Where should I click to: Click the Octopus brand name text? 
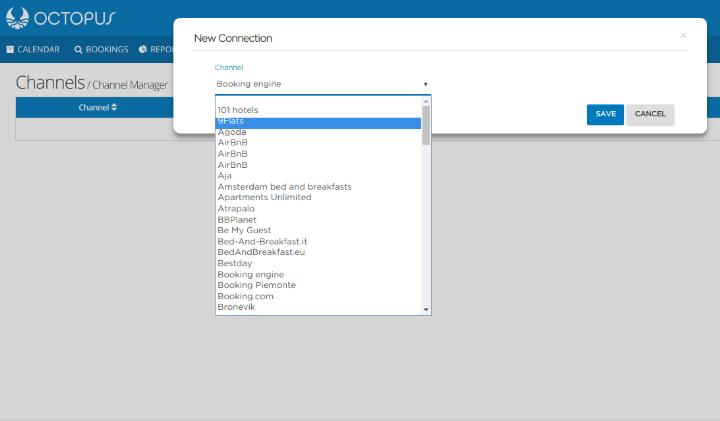tap(74, 18)
